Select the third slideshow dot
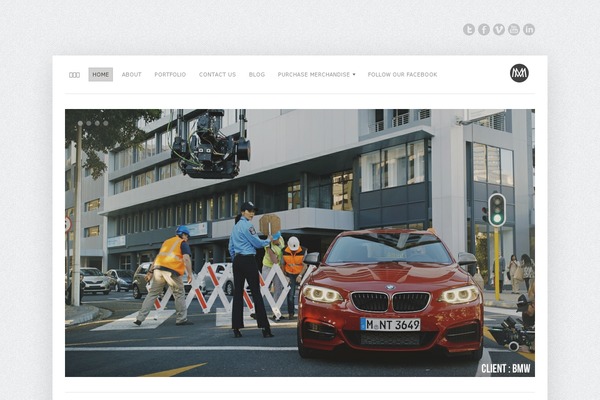The image size is (600, 400). [x=97, y=123]
